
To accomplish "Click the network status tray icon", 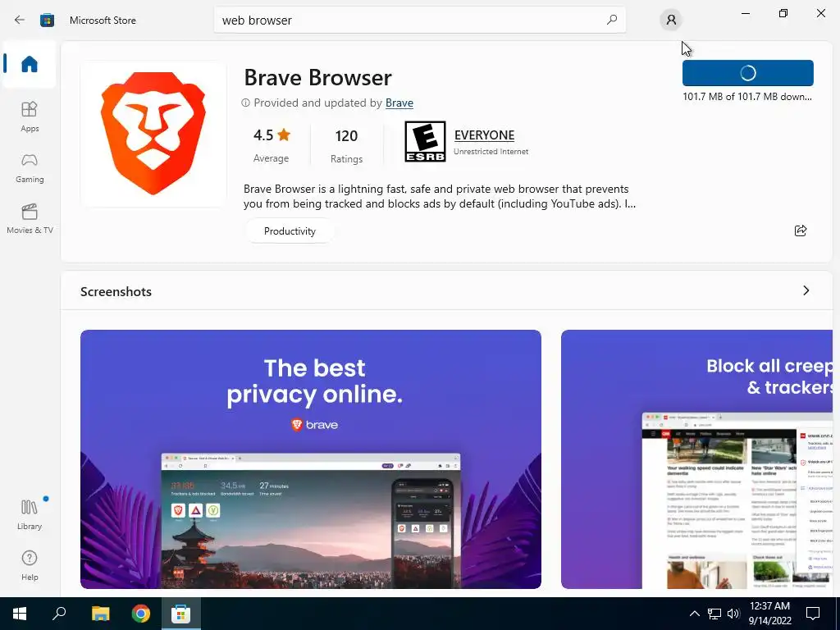I will point(714,614).
